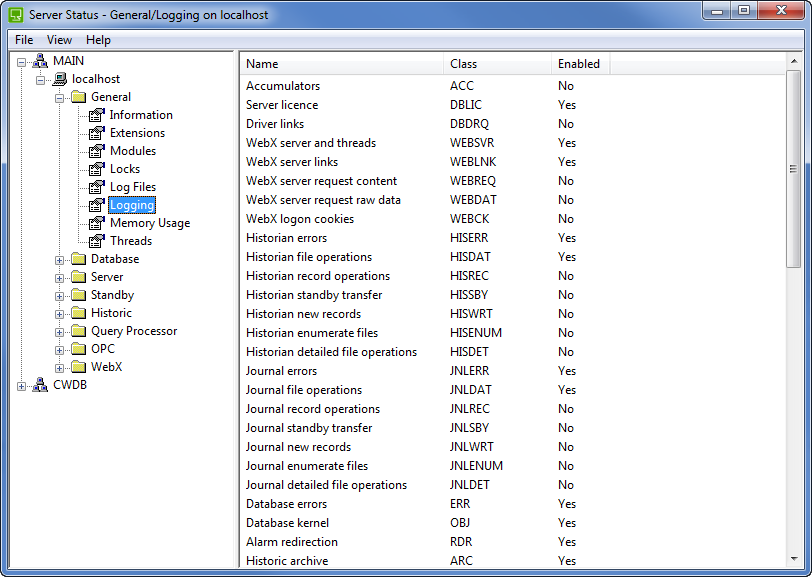Click the Locks page icon
This screenshot has width=812, height=577.
[97, 169]
